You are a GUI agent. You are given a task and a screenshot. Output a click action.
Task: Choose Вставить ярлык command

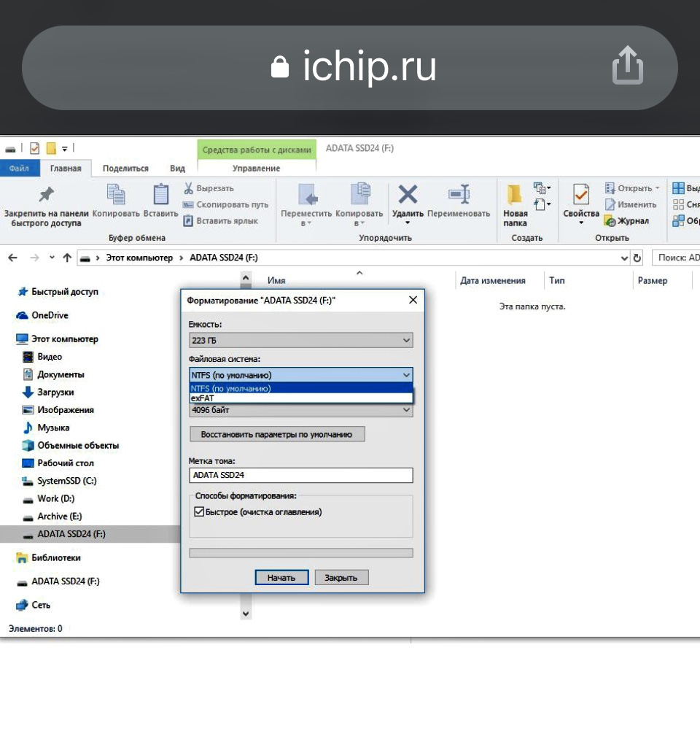coord(221,220)
